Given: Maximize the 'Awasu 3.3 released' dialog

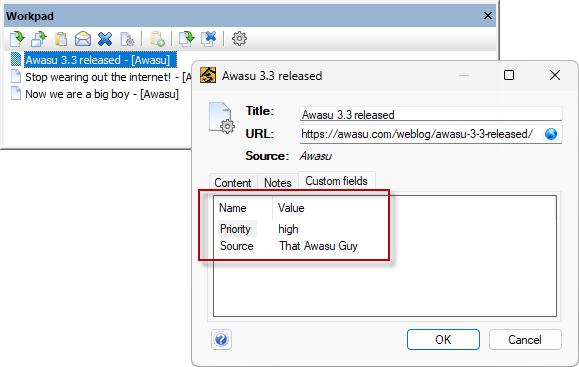Looking at the screenshot, I should pyautogui.click(x=509, y=75).
